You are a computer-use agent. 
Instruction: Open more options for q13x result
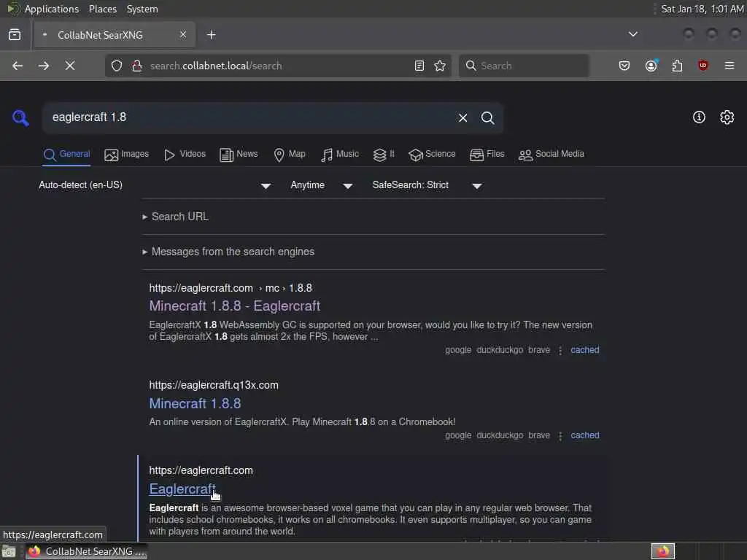560,436
